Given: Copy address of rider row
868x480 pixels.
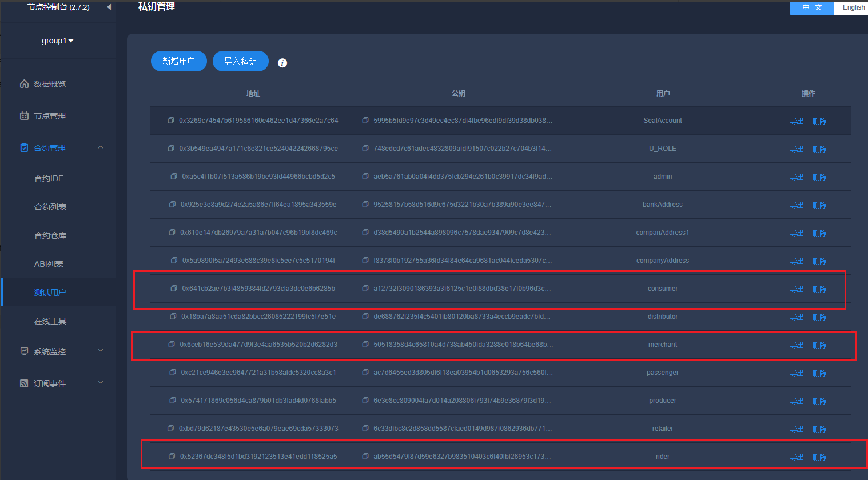Looking at the screenshot, I should (172, 457).
